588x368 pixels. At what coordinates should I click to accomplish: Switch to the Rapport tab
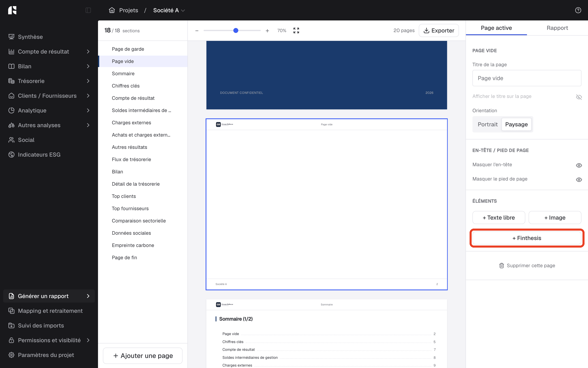557,28
